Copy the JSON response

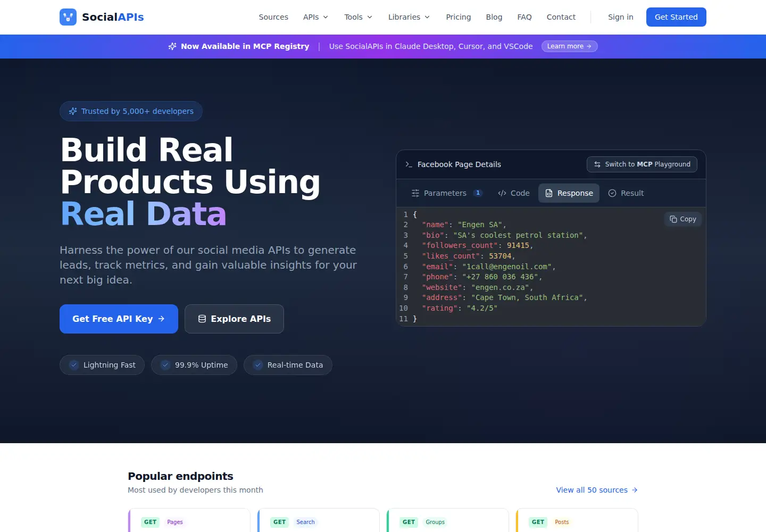point(683,219)
